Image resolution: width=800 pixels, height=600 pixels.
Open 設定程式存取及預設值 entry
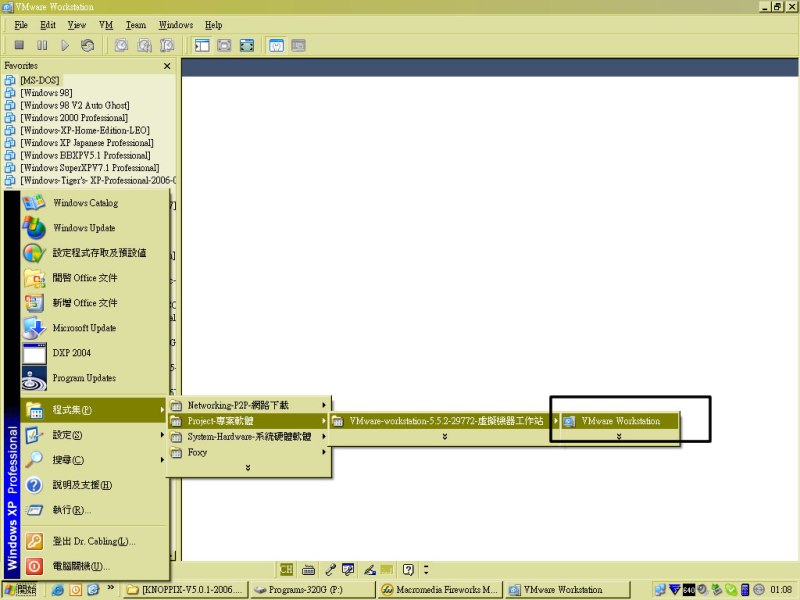pyautogui.click(x=95, y=253)
